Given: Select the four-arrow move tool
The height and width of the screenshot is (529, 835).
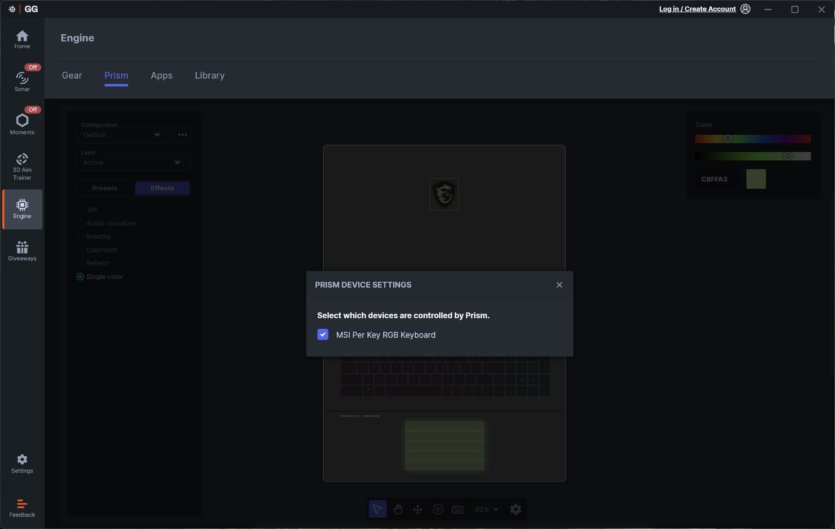Looking at the screenshot, I should 418,509.
